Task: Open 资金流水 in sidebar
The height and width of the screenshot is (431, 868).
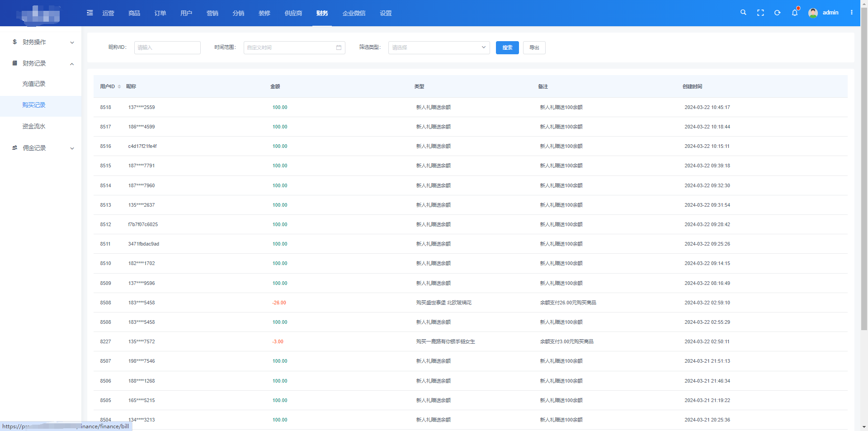Action: coord(34,126)
